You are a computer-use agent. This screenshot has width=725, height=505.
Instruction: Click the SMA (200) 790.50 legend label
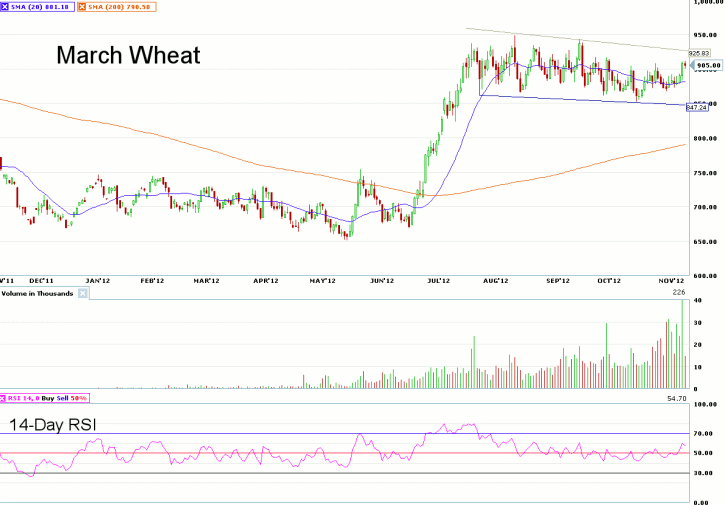(x=125, y=6)
